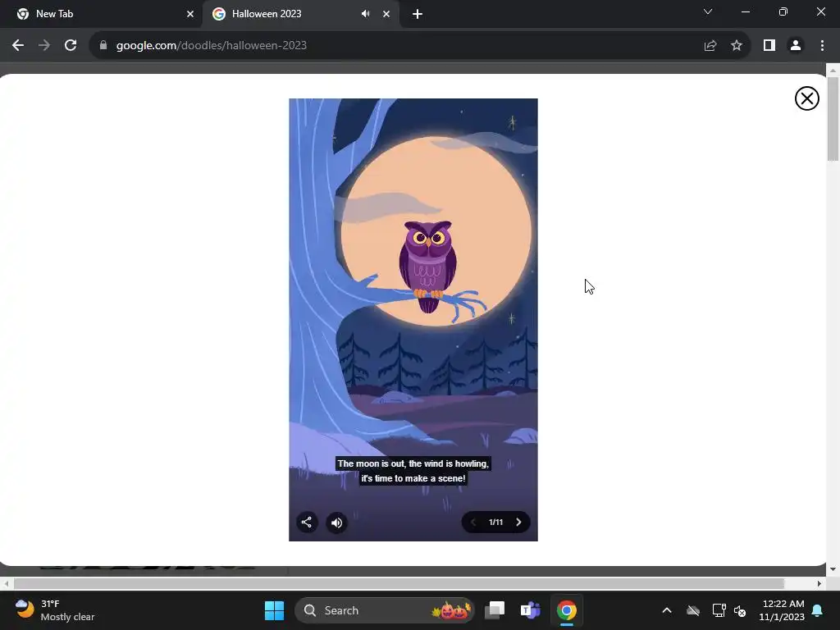The width and height of the screenshot is (840, 630).
Task: Open the tab search dropdown
Action: (708, 11)
